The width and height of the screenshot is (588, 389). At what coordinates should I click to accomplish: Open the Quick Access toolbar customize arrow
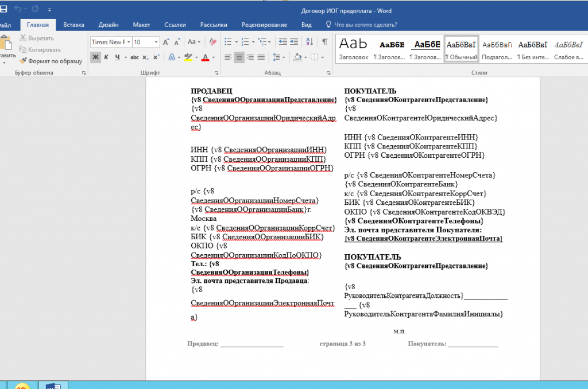(49, 9)
